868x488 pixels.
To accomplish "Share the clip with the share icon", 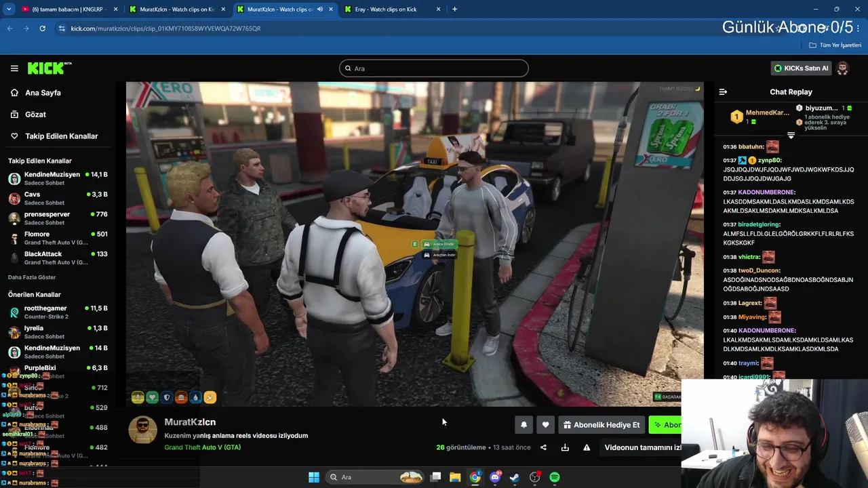I will click(x=543, y=447).
